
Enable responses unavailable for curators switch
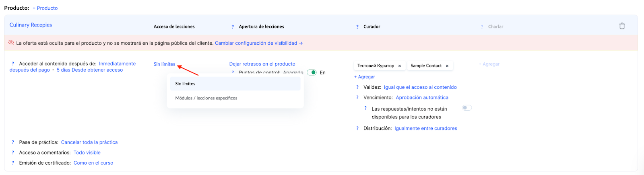click(x=467, y=108)
